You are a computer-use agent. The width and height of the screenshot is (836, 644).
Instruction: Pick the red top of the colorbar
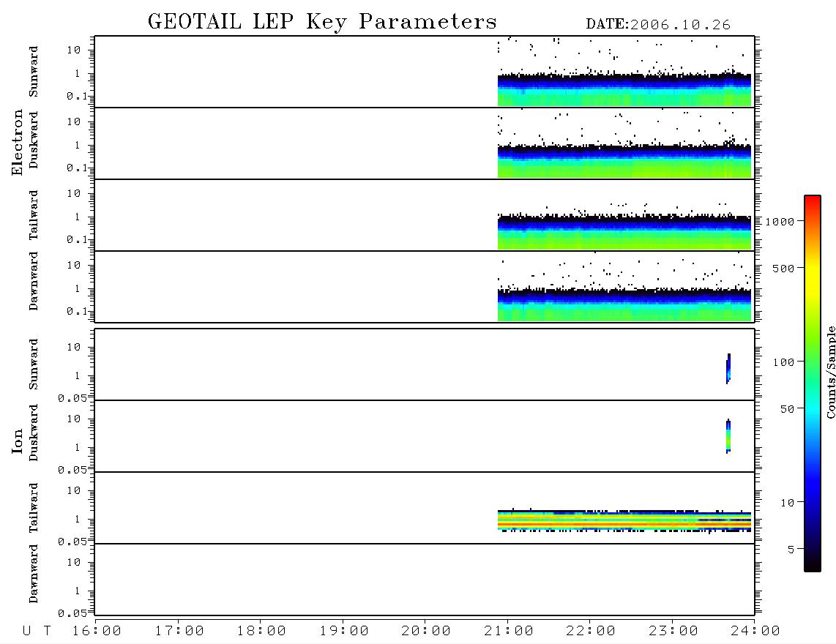[x=812, y=201]
